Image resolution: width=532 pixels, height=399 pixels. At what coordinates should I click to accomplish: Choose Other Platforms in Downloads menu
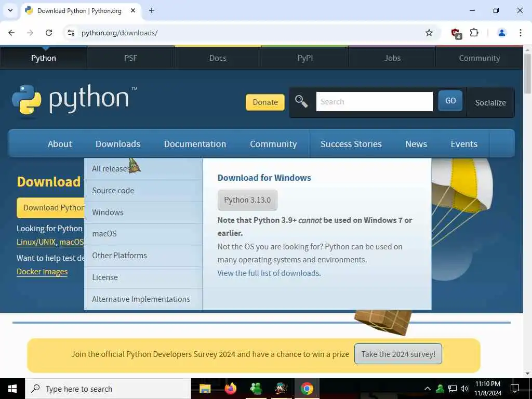coord(143,256)
